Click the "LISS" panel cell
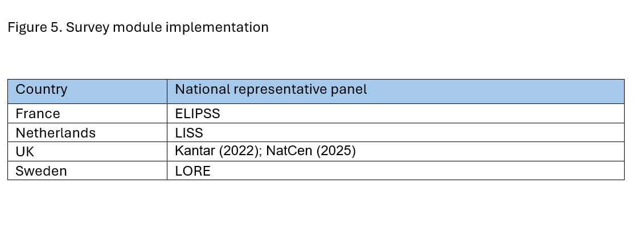Viewport: 644px width, 233px height. pos(188,133)
